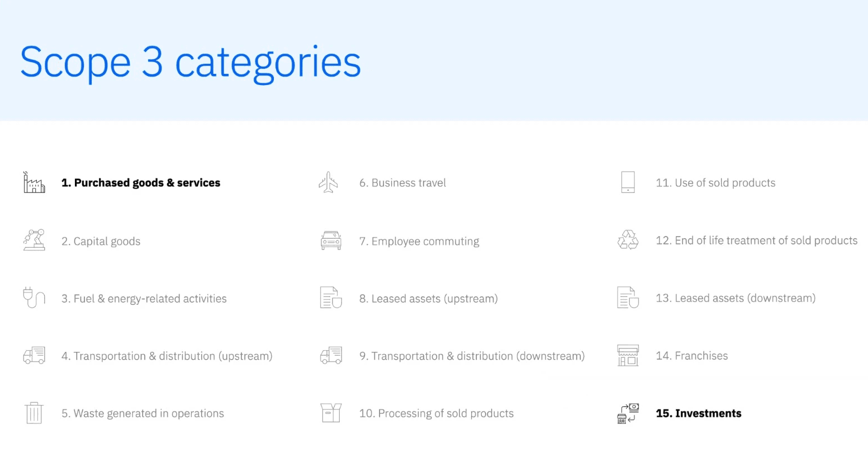
Task: Open '1. Purchased goods & services' item
Action: [x=141, y=183]
